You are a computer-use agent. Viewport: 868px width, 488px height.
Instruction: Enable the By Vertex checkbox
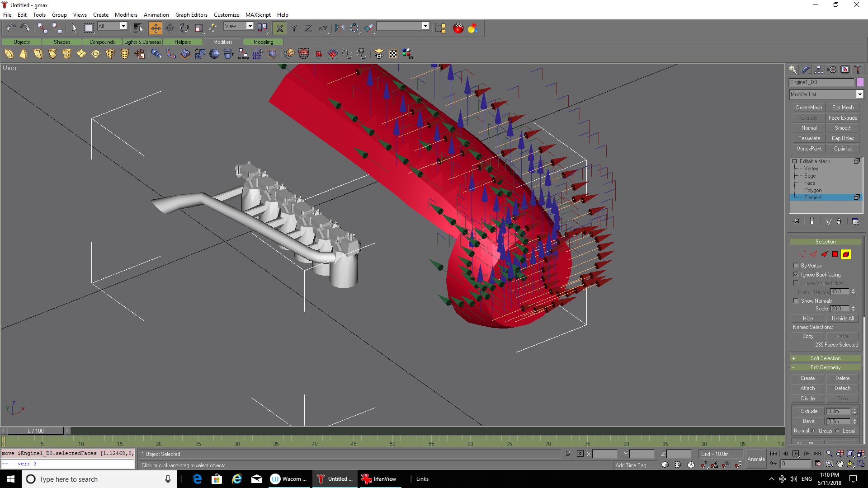[796, 266]
